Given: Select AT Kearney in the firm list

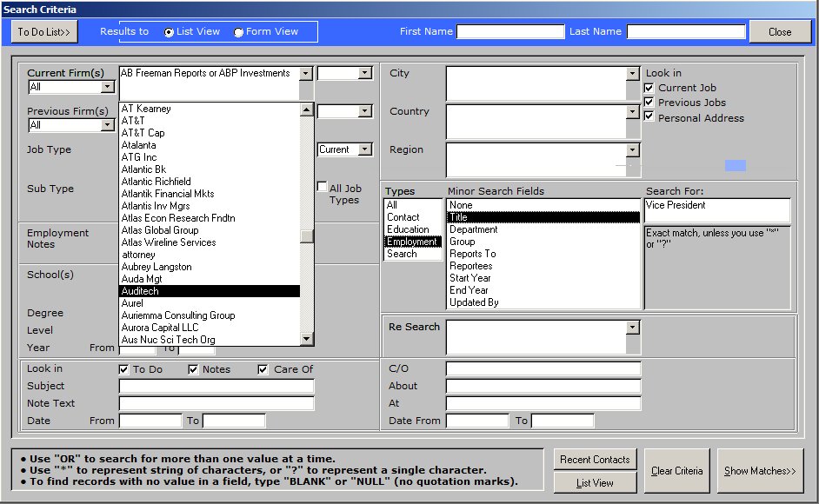Looking at the screenshot, I should pos(210,109).
